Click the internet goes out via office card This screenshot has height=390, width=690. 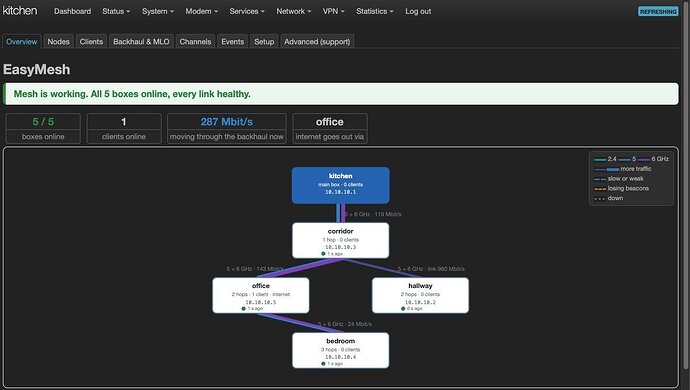pyautogui.click(x=330, y=128)
